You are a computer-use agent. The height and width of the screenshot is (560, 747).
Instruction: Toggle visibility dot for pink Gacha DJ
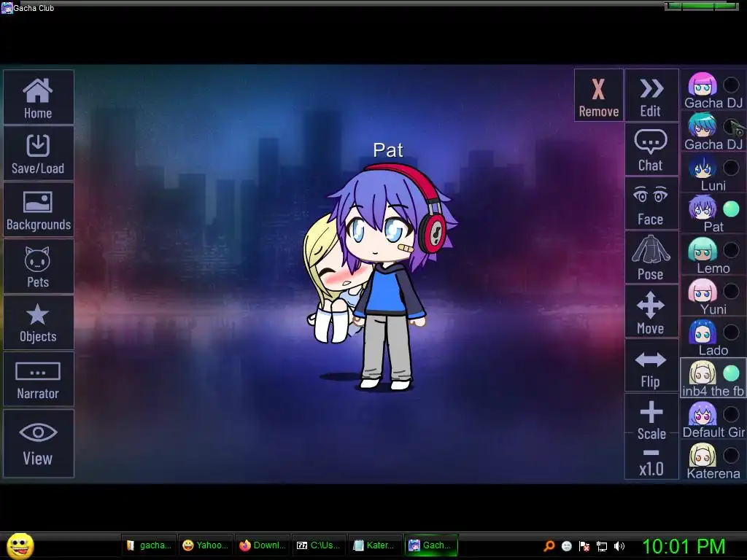[731, 85]
